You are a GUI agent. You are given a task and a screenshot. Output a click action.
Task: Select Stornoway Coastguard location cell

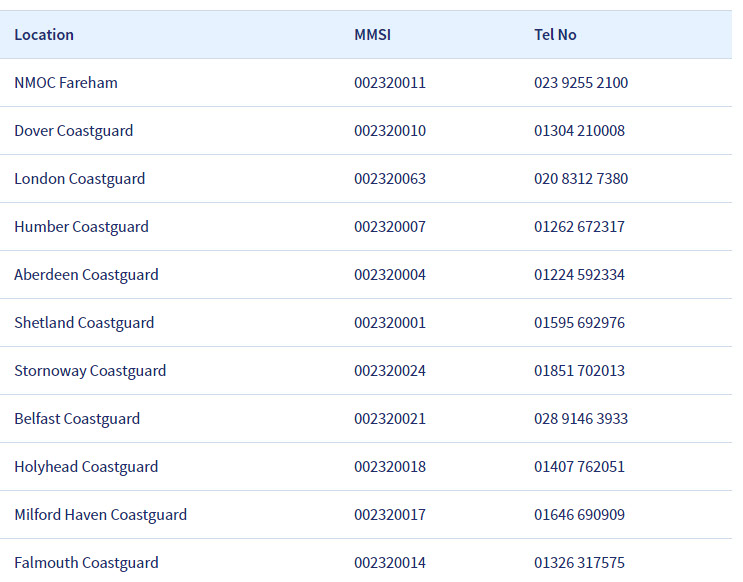pyautogui.click(x=90, y=371)
